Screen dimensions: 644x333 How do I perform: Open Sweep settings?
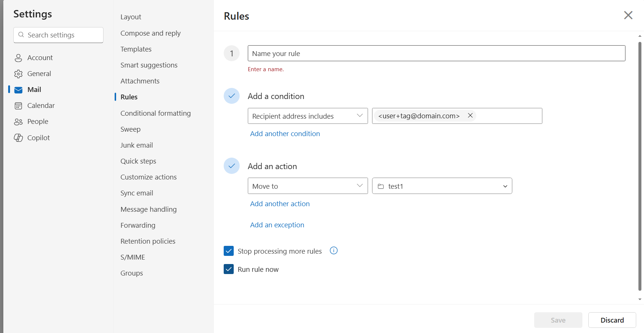pos(130,129)
